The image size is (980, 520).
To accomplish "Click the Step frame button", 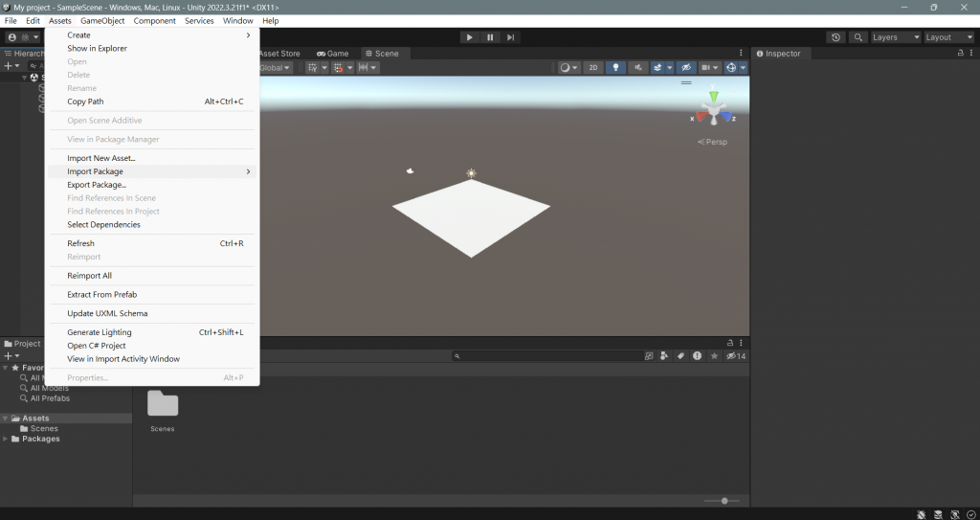I will pyautogui.click(x=511, y=37).
